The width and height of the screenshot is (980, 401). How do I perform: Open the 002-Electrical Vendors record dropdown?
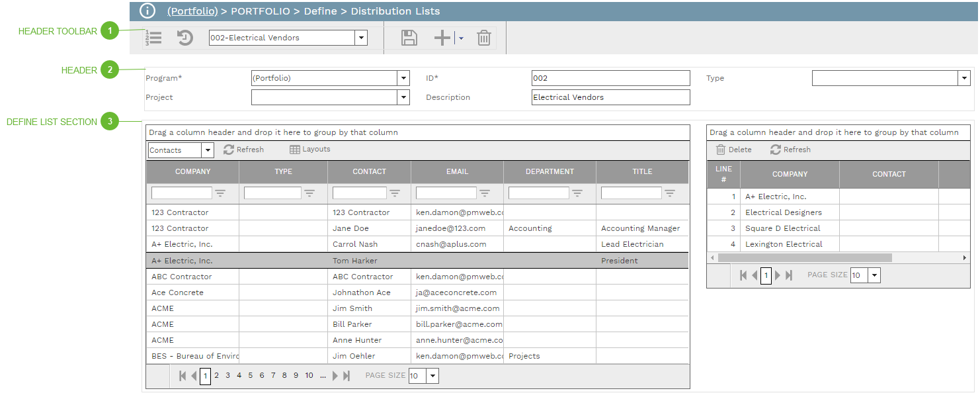click(x=361, y=38)
